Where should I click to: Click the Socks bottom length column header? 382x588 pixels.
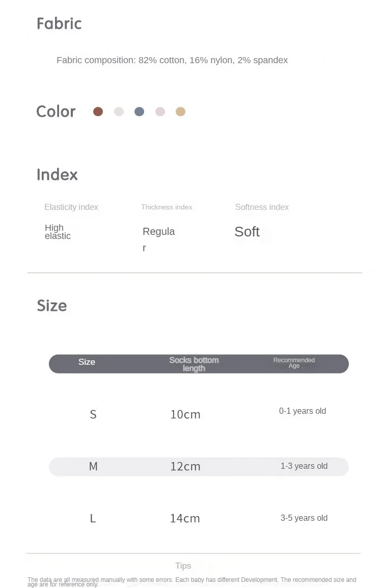click(x=194, y=364)
